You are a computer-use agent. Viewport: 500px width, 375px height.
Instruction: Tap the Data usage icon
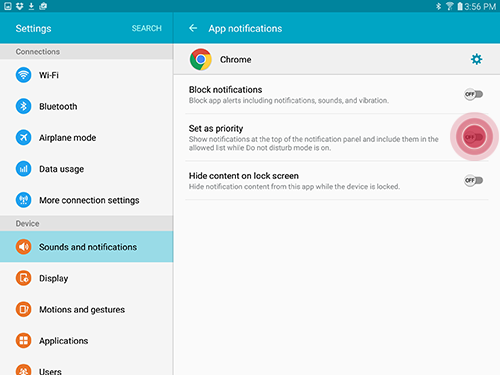23,169
